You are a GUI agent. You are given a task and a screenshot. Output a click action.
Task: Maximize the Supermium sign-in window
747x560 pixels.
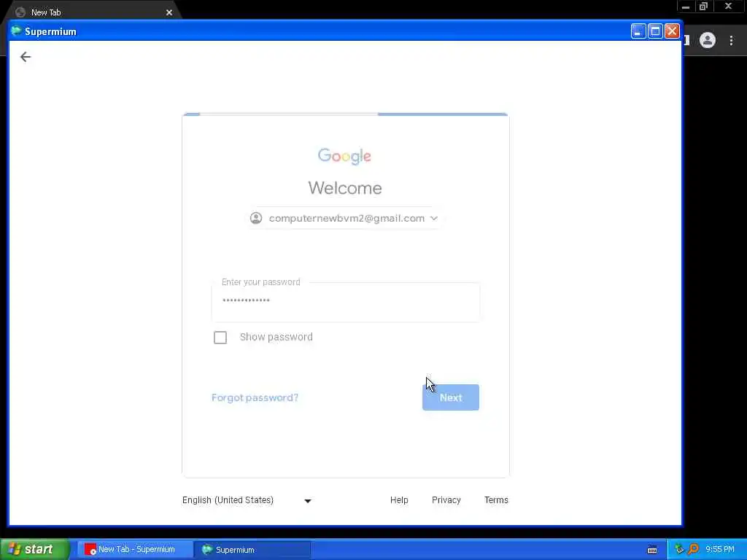(655, 31)
